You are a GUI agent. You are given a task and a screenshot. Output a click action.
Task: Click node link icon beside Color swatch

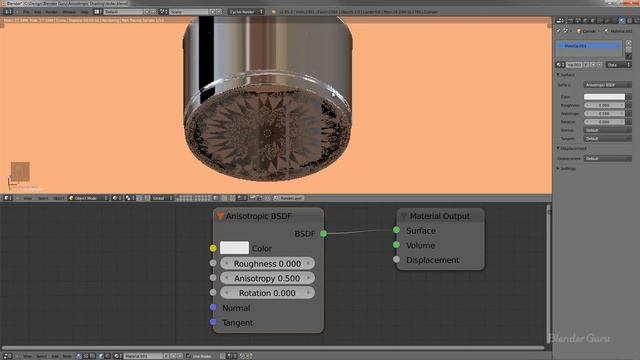[629, 97]
